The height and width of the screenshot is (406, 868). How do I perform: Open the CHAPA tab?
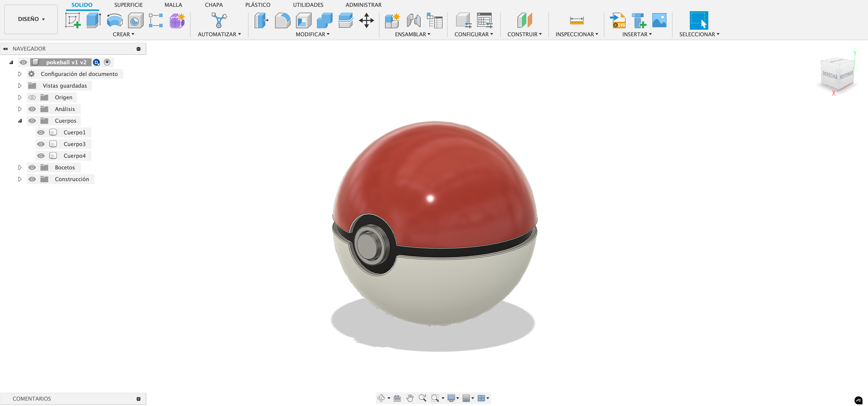[214, 5]
